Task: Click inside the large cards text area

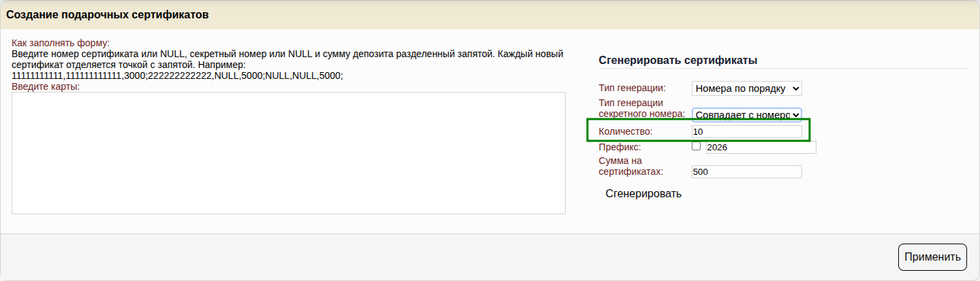Action: click(x=288, y=153)
